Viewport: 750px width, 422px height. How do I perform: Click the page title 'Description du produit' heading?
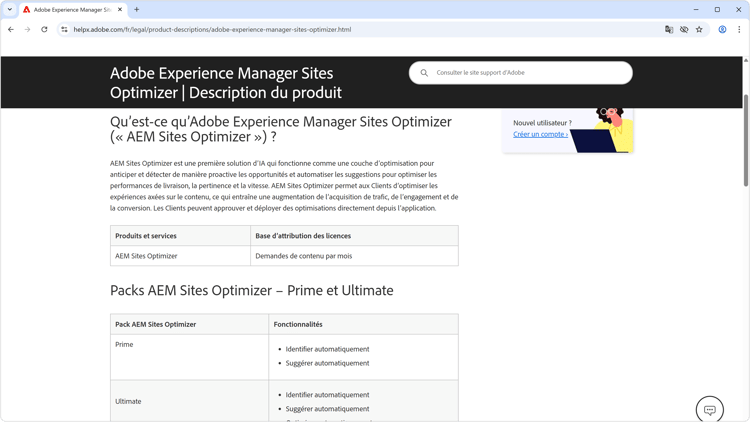(226, 83)
